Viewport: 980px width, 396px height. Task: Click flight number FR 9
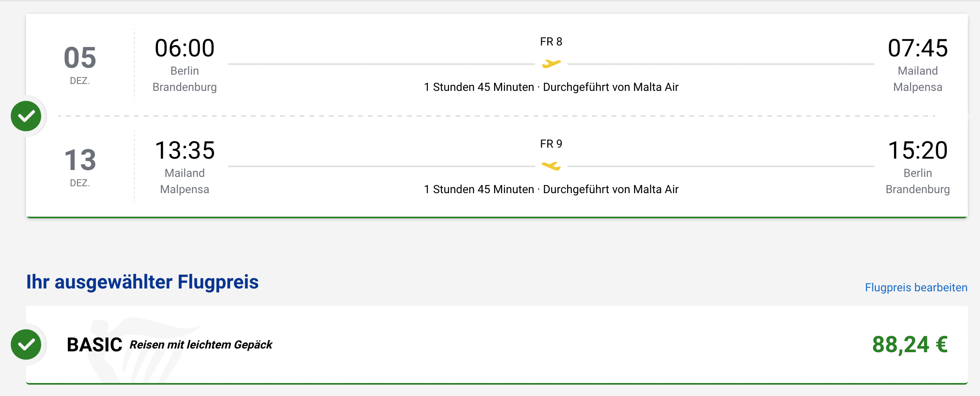coord(551,144)
